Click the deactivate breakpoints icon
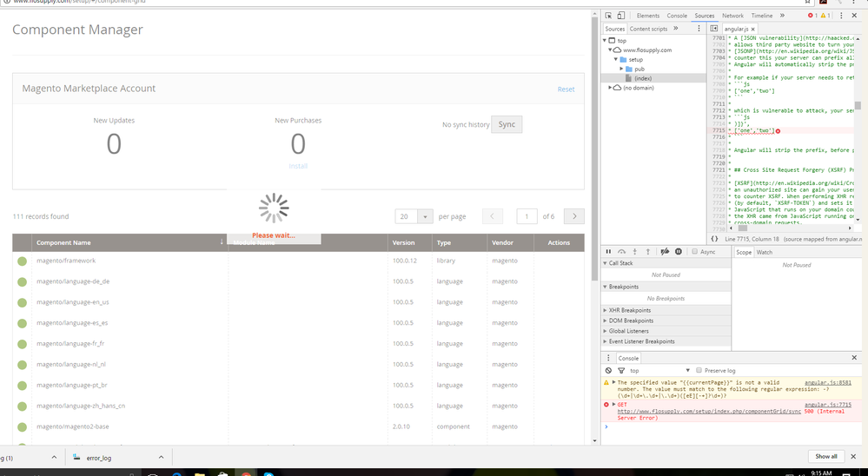The image size is (868, 476). click(x=665, y=252)
